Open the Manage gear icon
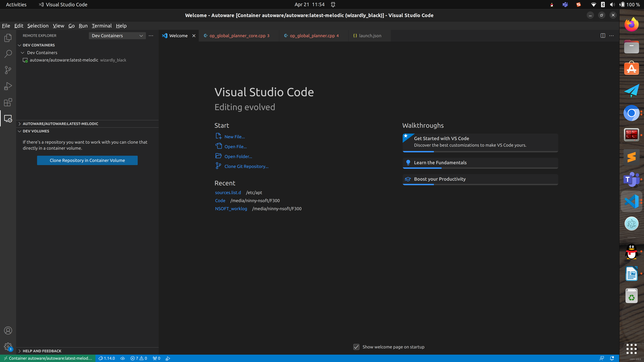 tap(8, 347)
